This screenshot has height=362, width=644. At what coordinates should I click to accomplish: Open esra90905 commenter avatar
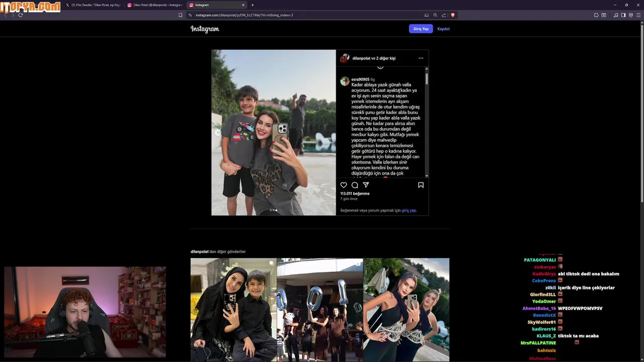tap(345, 81)
